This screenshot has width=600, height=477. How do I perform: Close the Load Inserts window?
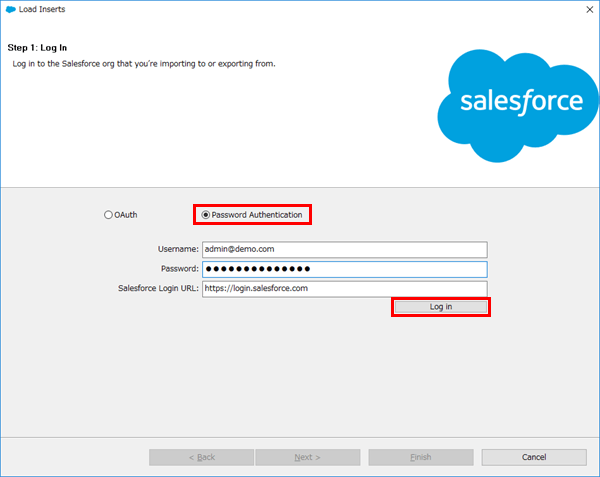click(x=590, y=10)
